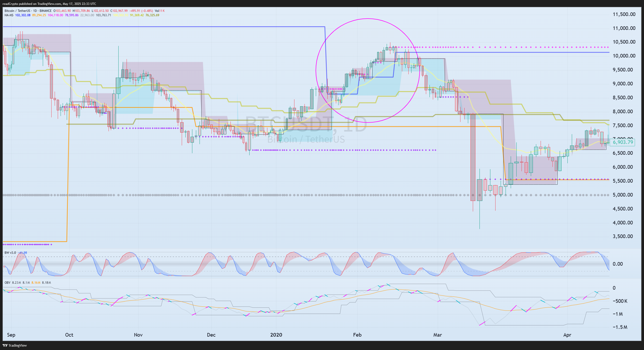
Task: Click the OBV value 8.18M
Action: click(x=46, y=283)
